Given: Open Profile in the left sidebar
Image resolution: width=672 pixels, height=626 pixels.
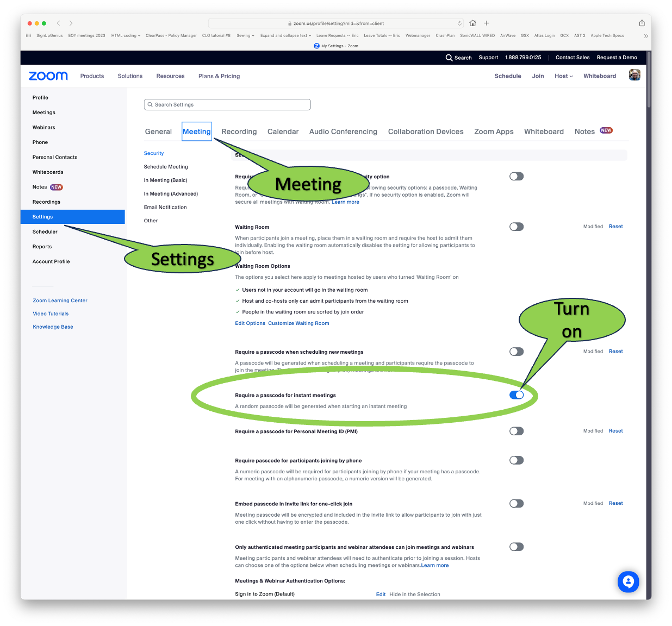Looking at the screenshot, I should (x=40, y=98).
